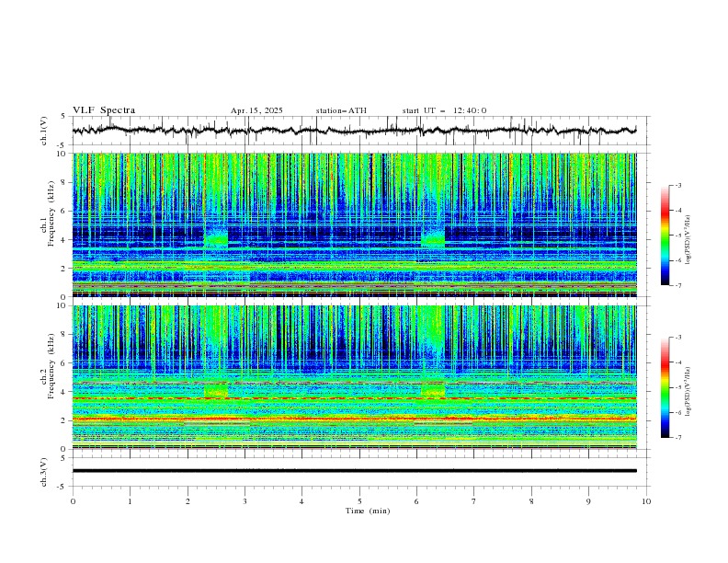The image size is (728, 563).
Task: Click the "-3" label on ch.1 colorbar
Action: coord(677,185)
